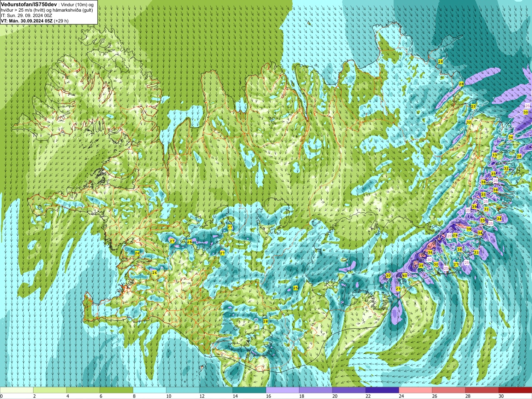Select the 0–2 m/s pale yellow legend swatch
This screenshot has width=532, height=399.
point(17,390)
